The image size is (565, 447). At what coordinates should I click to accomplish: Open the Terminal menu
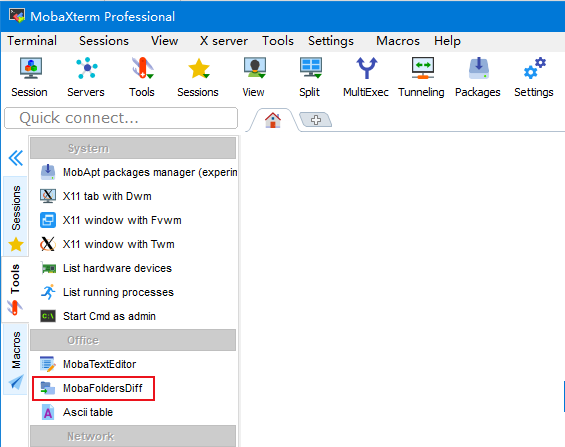(x=32, y=41)
